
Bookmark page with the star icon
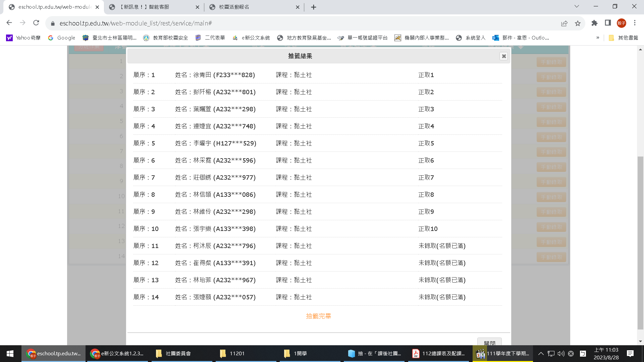tap(578, 23)
